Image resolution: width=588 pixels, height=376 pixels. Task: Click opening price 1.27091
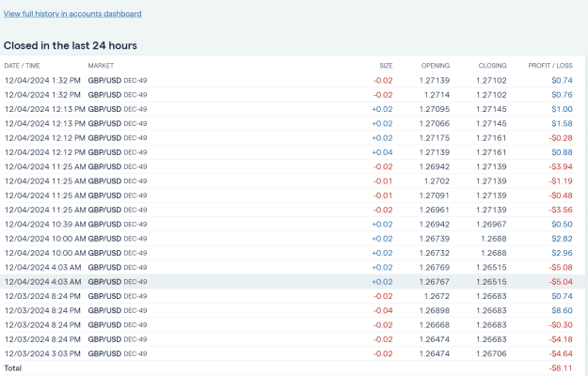pyautogui.click(x=435, y=196)
